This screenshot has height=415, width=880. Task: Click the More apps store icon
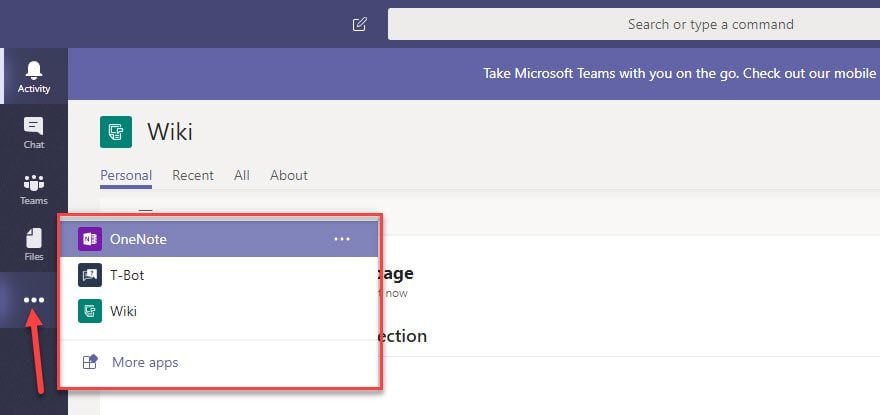pos(90,362)
